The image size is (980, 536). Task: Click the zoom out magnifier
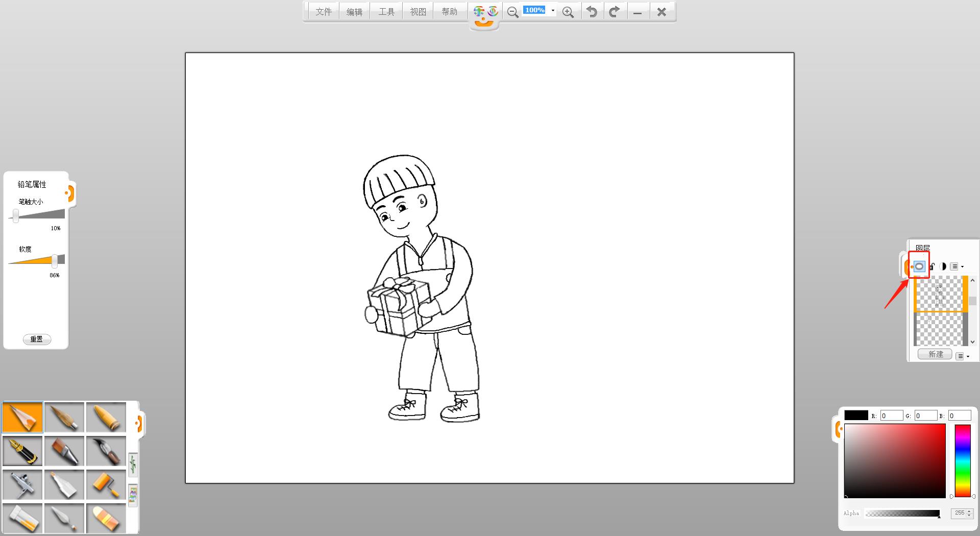tap(512, 12)
